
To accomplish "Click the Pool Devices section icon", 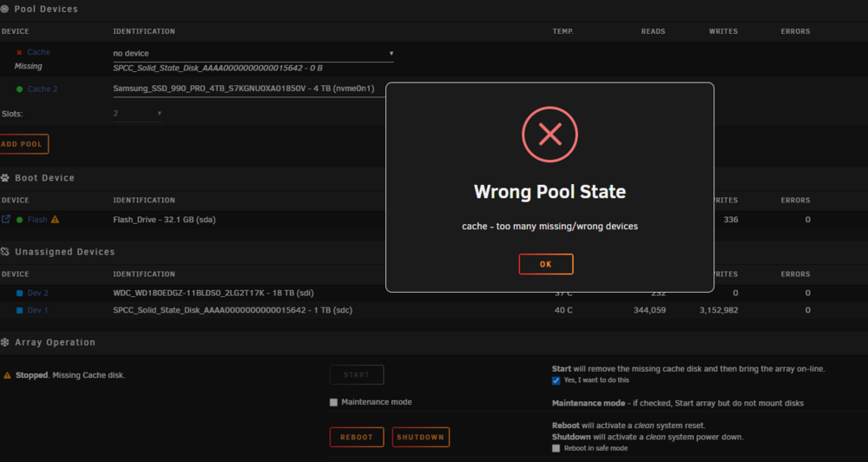I will coord(4,10).
